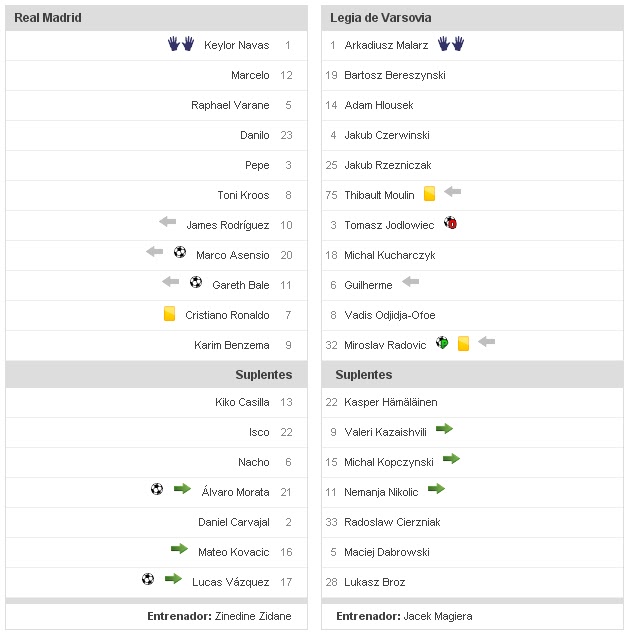
Task: Click Thibault Moulin's yellow card icon
Action: (x=429, y=194)
